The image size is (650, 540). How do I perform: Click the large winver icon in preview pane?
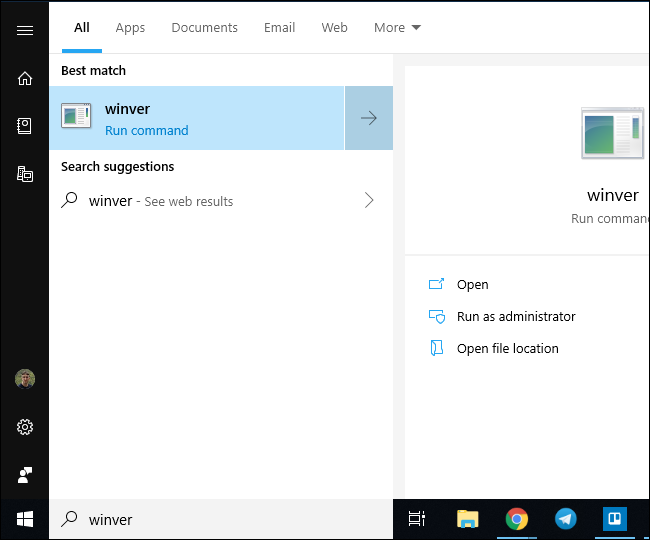tap(612, 133)
